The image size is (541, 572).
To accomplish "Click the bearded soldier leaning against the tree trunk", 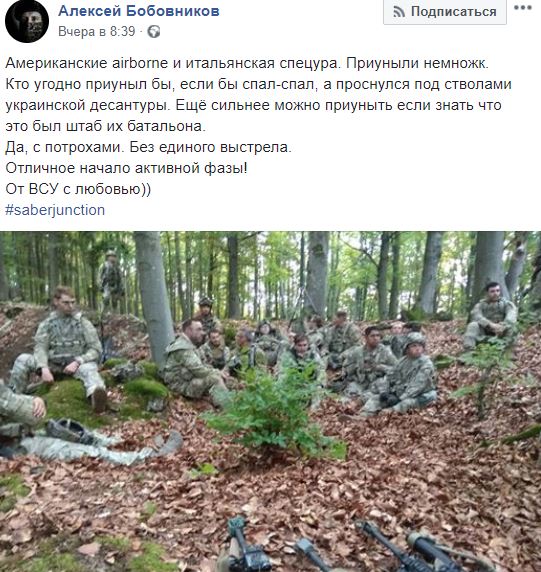I will coord(192,359).
